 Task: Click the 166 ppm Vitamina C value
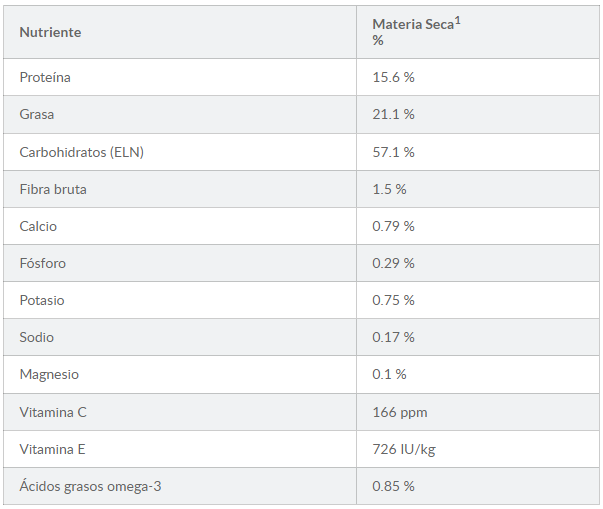pos(400,413)
